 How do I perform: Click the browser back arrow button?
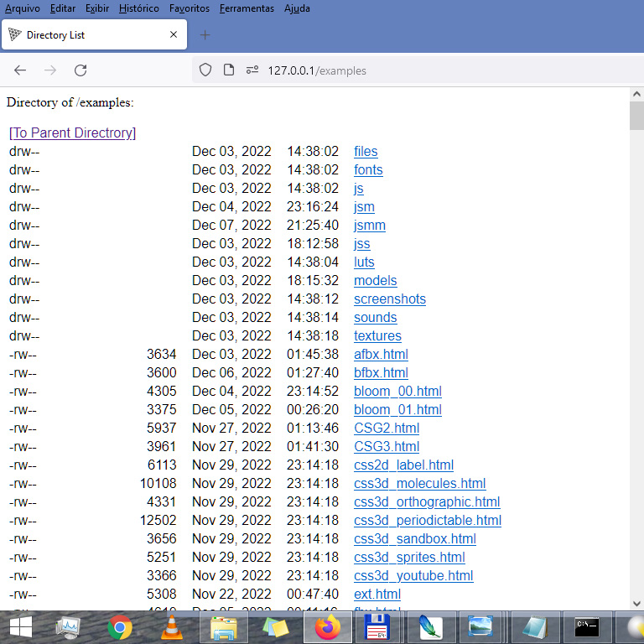tap(20, 70)
